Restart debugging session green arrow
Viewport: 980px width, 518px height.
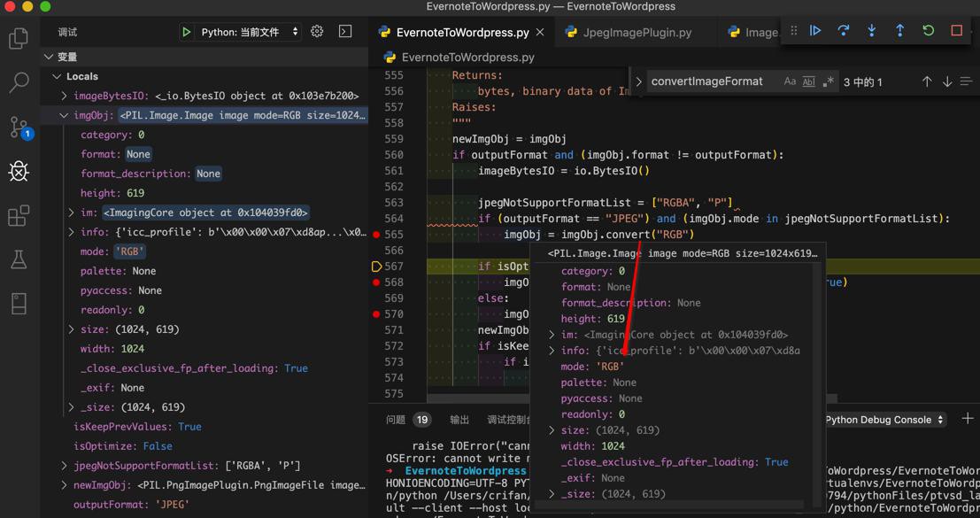(x=928, y=30)
